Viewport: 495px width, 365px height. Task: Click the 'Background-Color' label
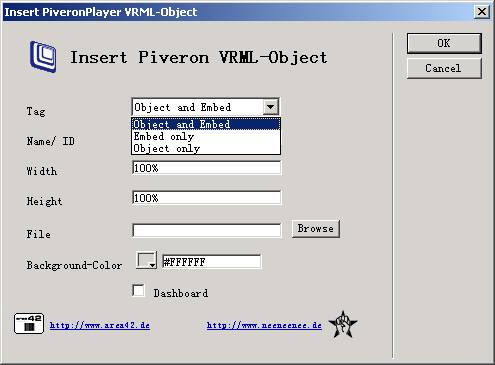pyautogui.click(x=74, y=265)
